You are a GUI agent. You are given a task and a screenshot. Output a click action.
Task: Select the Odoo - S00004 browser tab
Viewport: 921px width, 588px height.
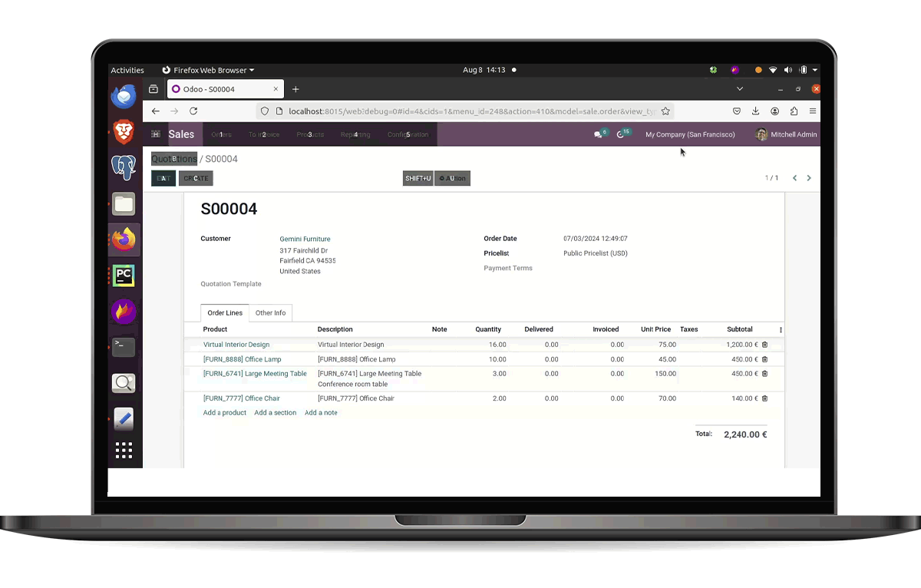(x=225, y=89)
